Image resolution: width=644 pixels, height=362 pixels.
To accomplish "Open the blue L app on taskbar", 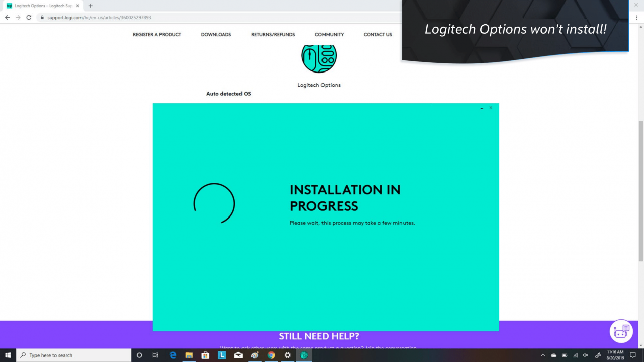I will click(x=222, y=355).
